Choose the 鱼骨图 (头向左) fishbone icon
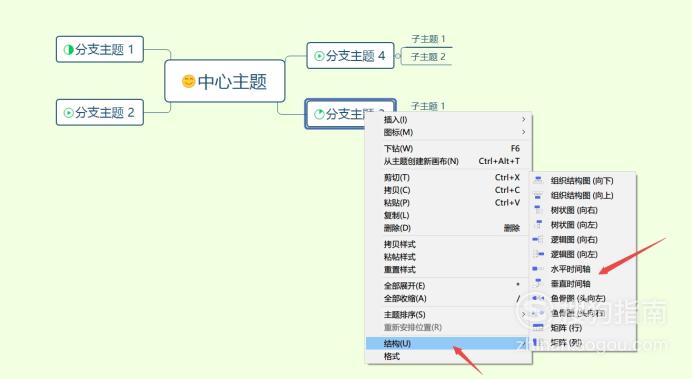 [x=538, y=298]
